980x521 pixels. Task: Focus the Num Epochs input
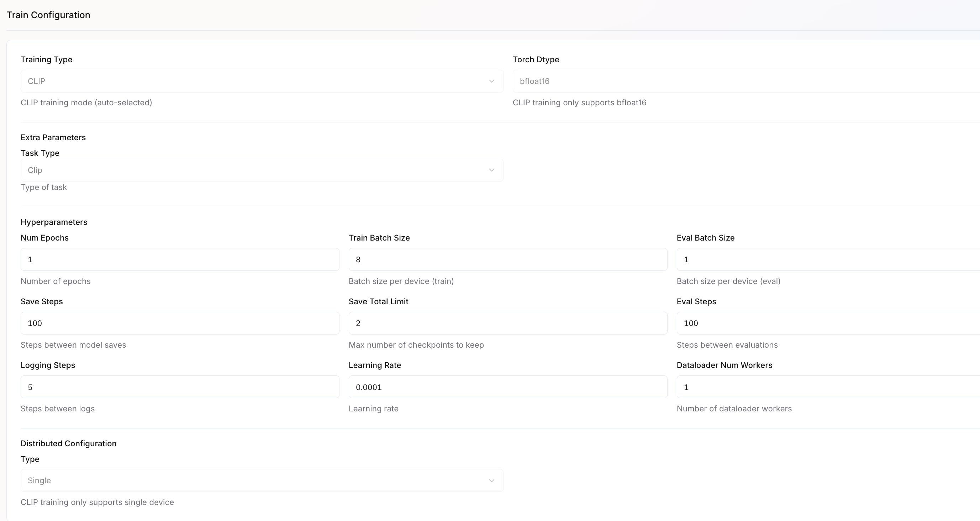point(180,259)
